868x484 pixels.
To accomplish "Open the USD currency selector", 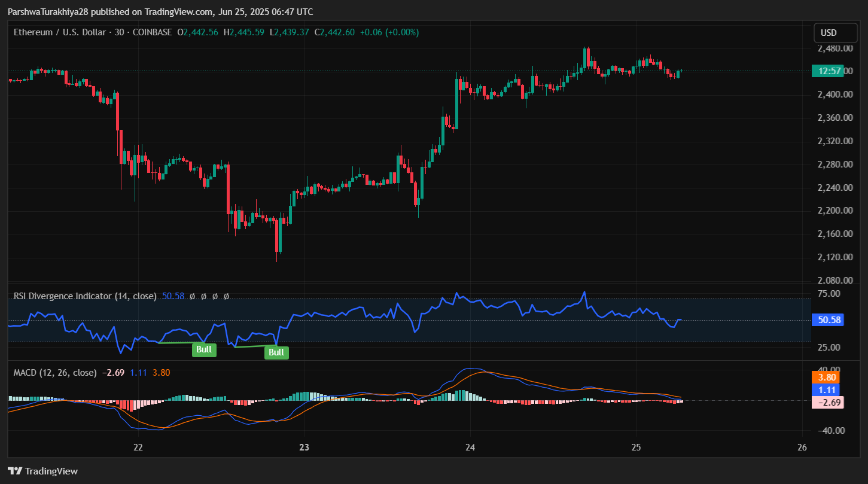I will click(829, 33).
